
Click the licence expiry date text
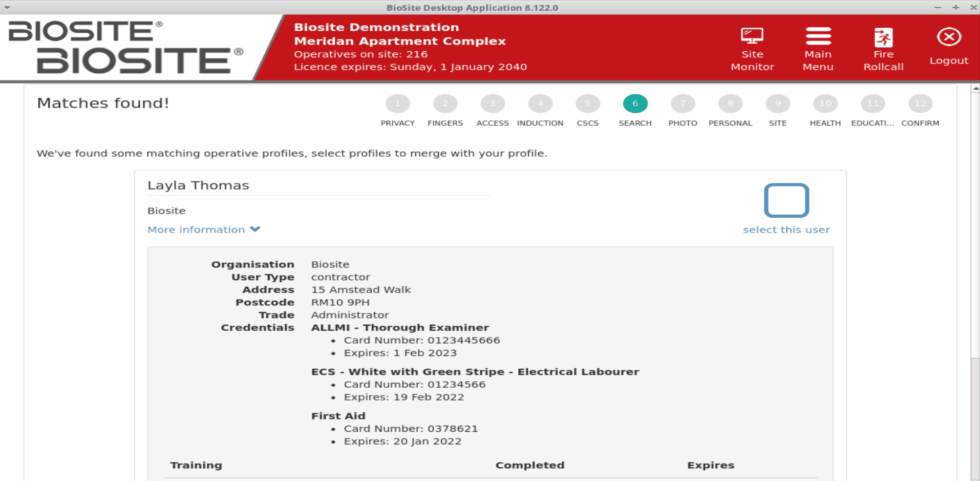411,67
